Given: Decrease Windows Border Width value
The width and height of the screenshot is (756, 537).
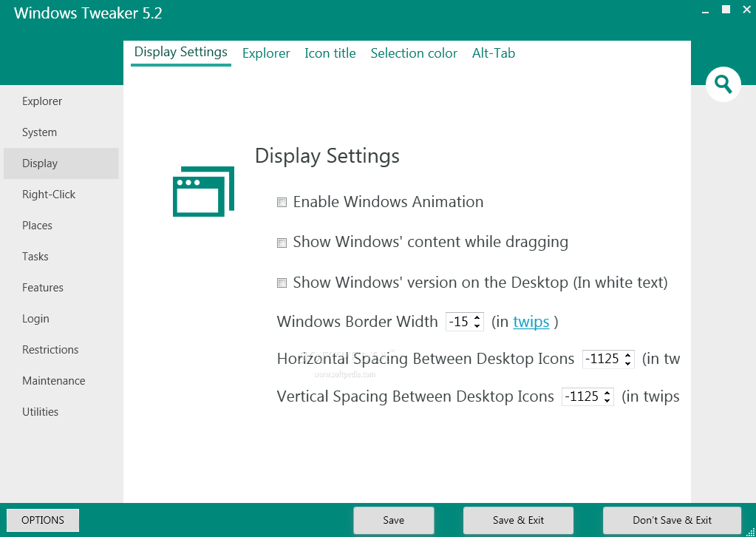Looking at the screenshot, I should pyautogui.click(x=477, y=325).
